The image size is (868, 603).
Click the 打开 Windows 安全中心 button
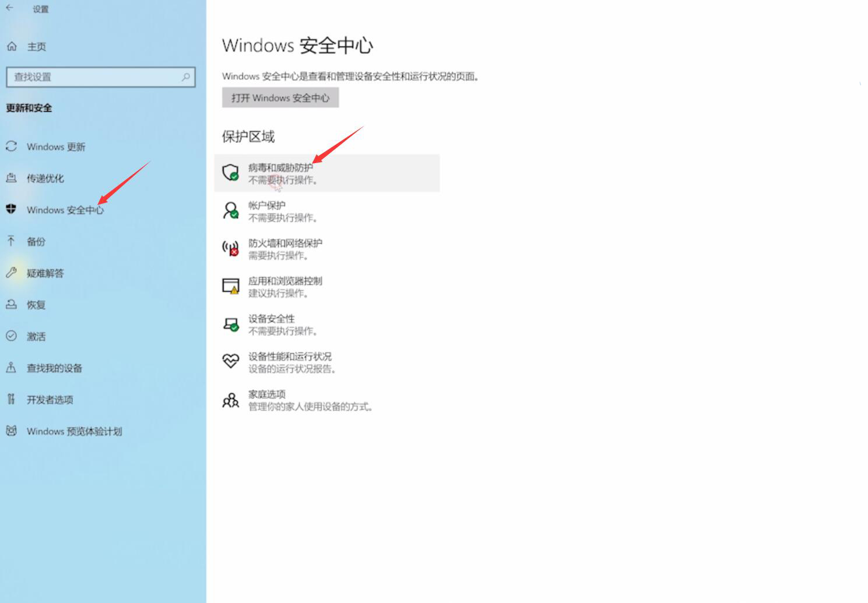280,97
